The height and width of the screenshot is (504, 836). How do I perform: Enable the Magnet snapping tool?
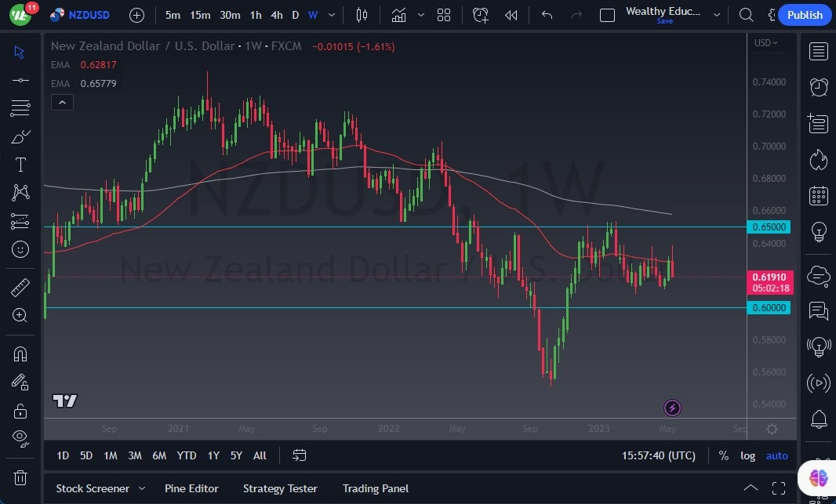click(x=20, y=354)
